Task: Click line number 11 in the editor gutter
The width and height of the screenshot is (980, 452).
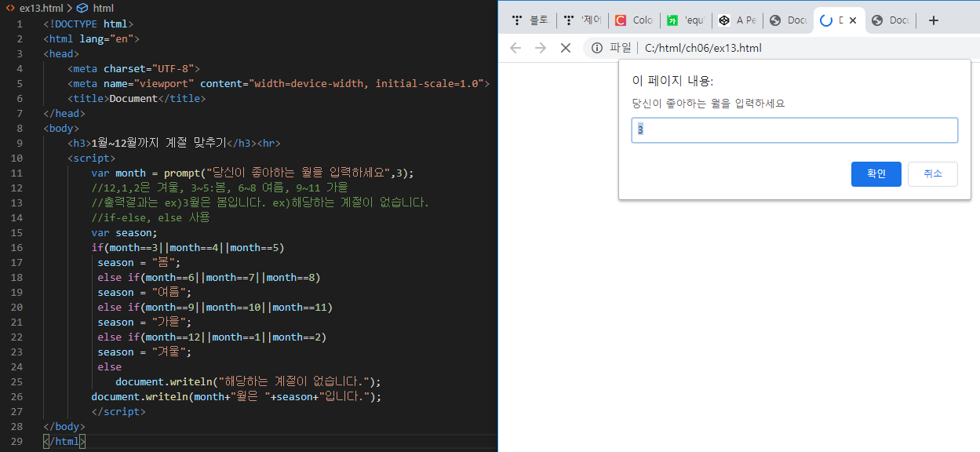Action: pyautogui.click(x=16, y=173)
